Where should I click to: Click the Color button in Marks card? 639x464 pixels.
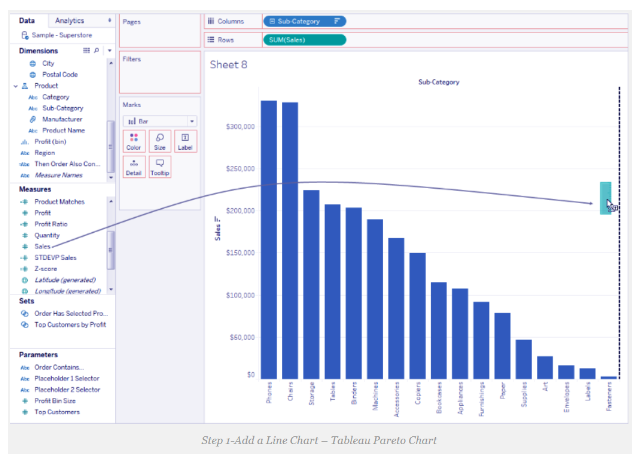[134, 141]
